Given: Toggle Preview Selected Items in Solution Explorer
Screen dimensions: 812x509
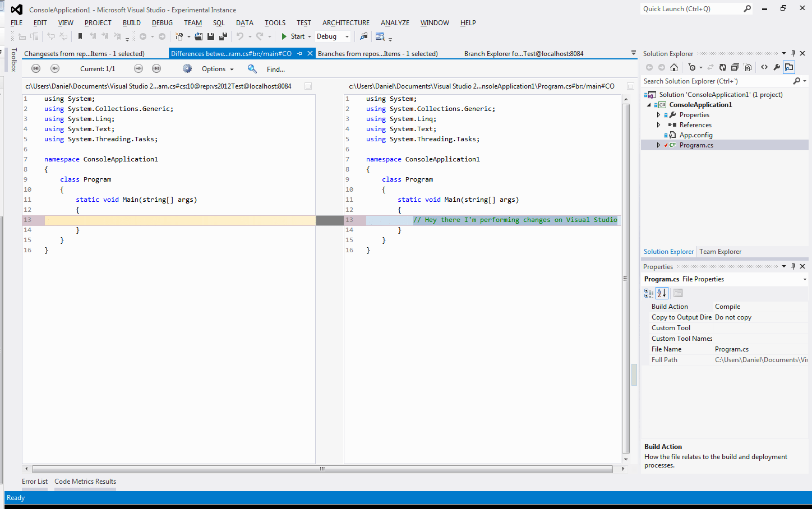Looking at the screenshot, I should (789, 67).
